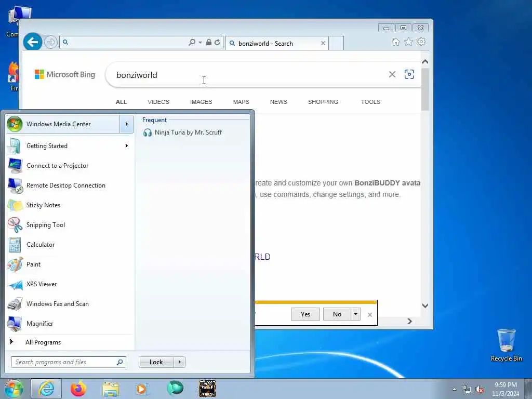Open the shutdown options arrow next to Lock
The image size is (532, 399).
coord(179,362)
